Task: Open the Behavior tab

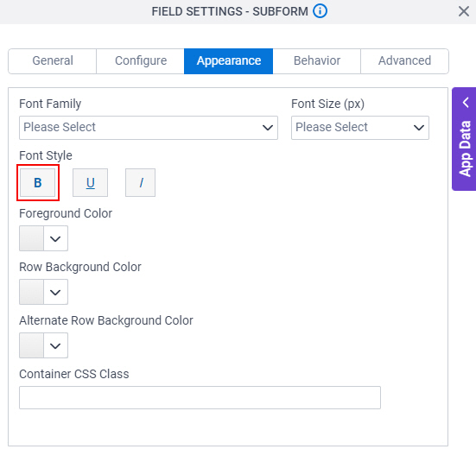Action: pos(317,61)
